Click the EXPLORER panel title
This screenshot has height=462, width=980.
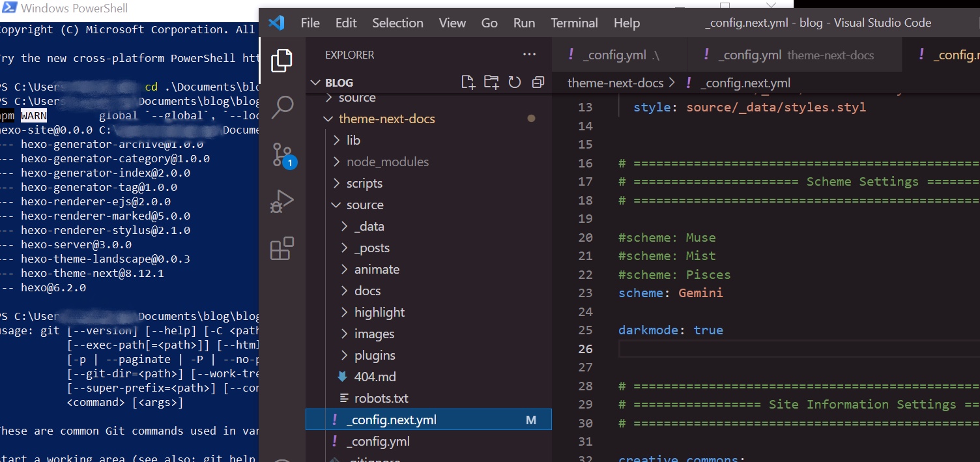(x=350, y=55)
